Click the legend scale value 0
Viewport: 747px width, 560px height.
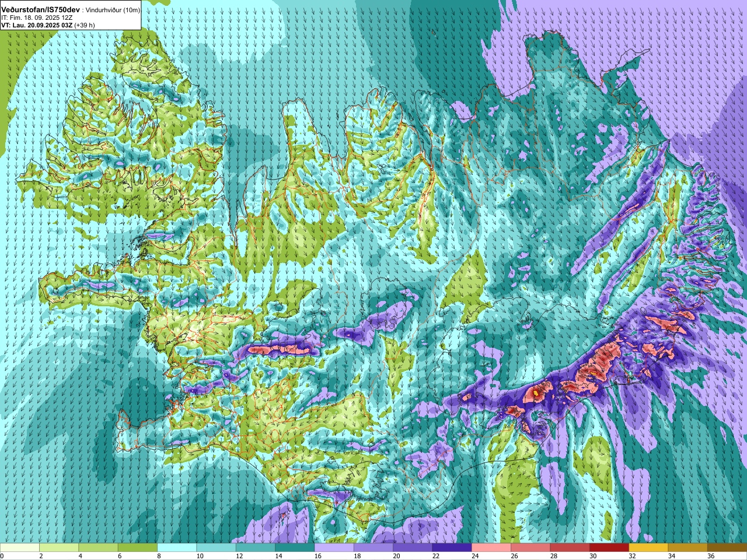[x=2, y=556]
